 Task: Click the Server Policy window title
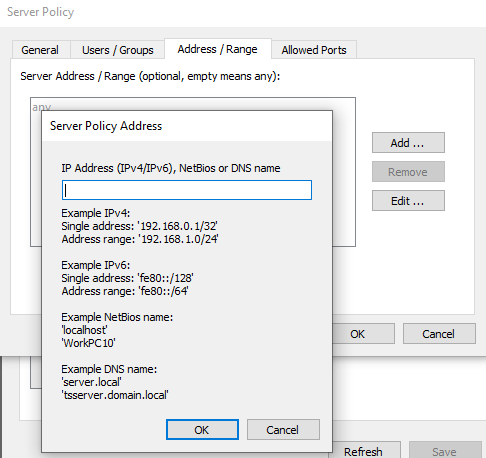pyautogui.click(x=41, y=12)
